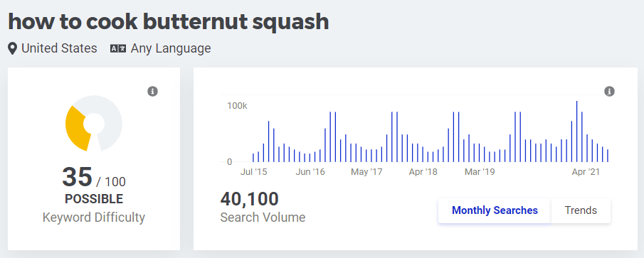Switch to the Trends tab
The height and width of the screenshot is (258, 644).
[581, 210]
